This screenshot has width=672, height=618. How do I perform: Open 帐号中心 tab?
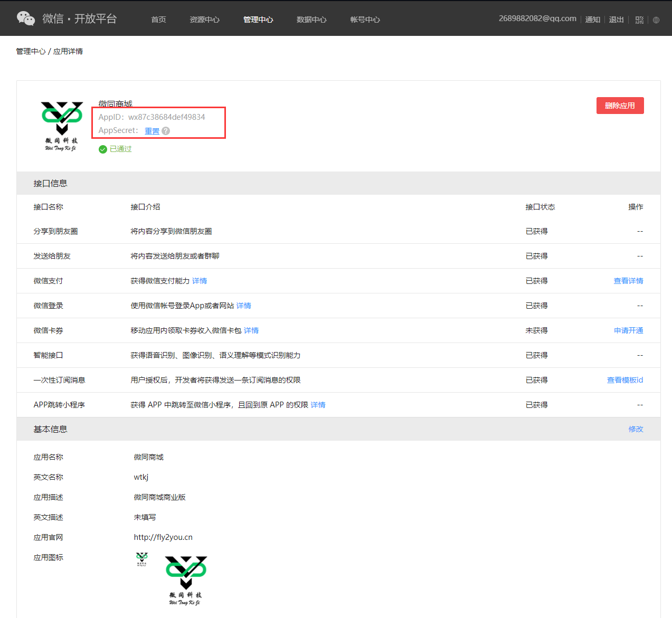365,20
